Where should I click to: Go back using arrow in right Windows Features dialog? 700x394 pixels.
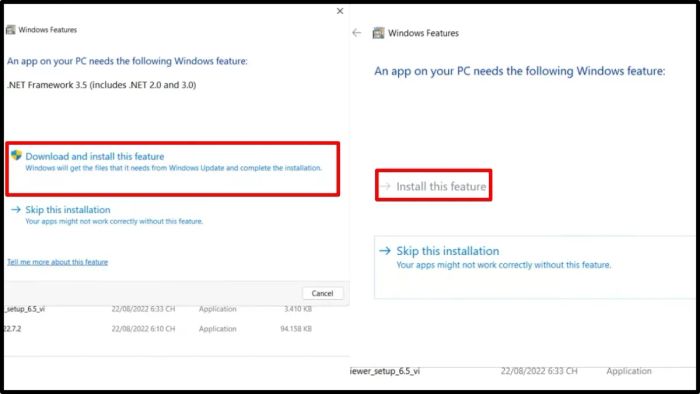pos(356,33)
